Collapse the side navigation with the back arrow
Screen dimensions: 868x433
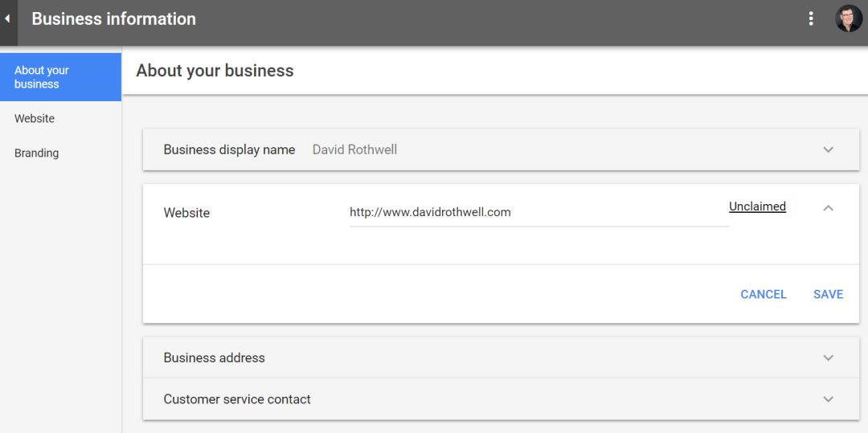pyautogui.click(x=8, y=19)
